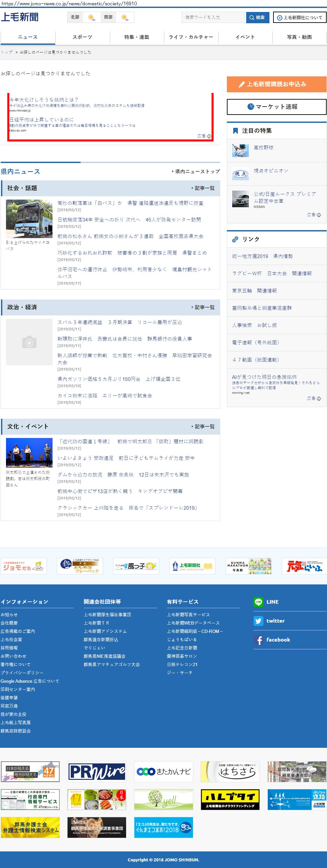This screenshot has height=868, width=327.
Task: Open the Facebook icon link
Action: pyautogui.click(x=258, y=640)
